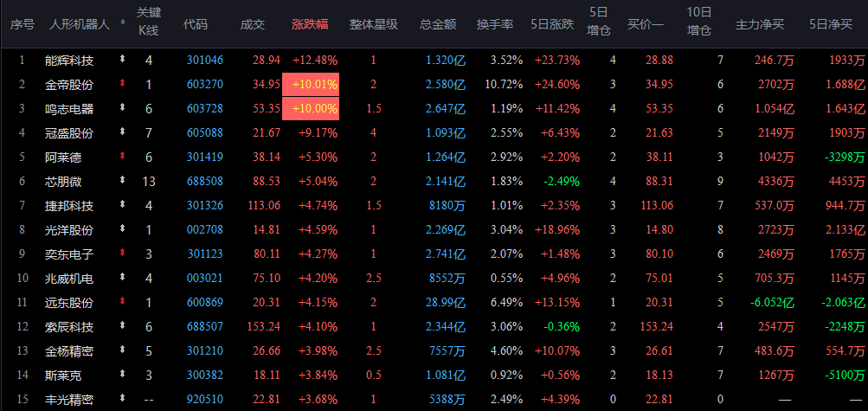Click the marker icon beside 冠盛股份
Screen dimensions: 868x411
[122, 132]
